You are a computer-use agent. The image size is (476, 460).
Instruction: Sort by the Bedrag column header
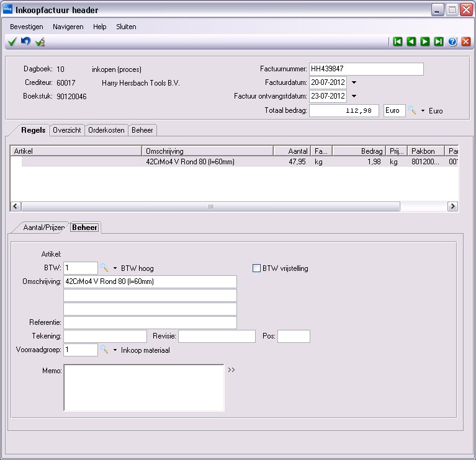click(x=359, y=151)
